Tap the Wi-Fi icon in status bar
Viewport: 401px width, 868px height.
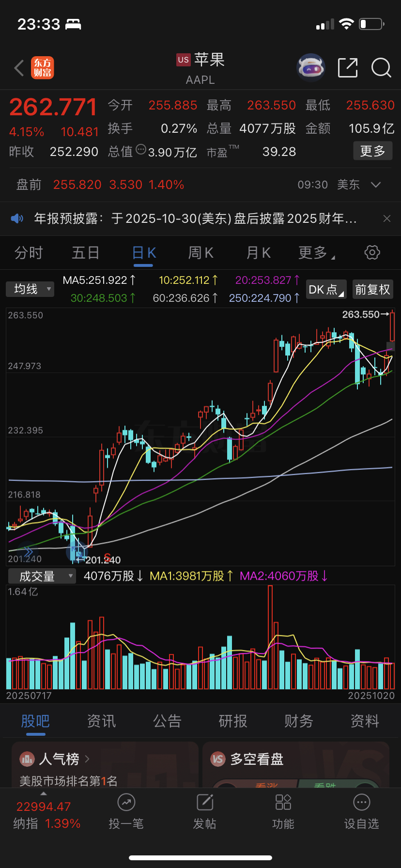coord(347,24)
